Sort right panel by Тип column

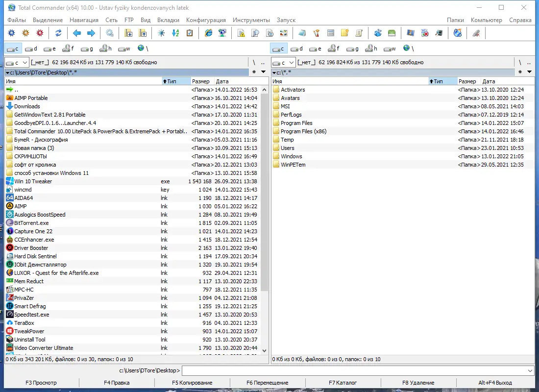coord(442,81)
